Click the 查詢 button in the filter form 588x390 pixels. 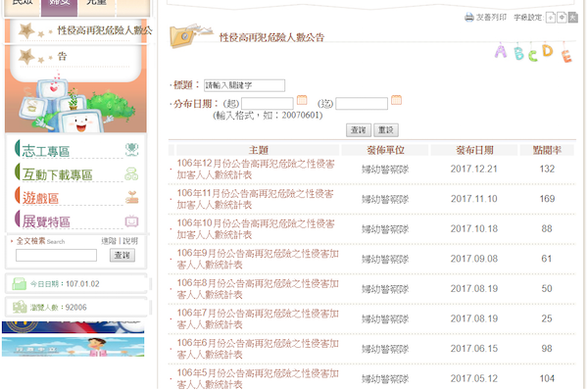[359, 130]
